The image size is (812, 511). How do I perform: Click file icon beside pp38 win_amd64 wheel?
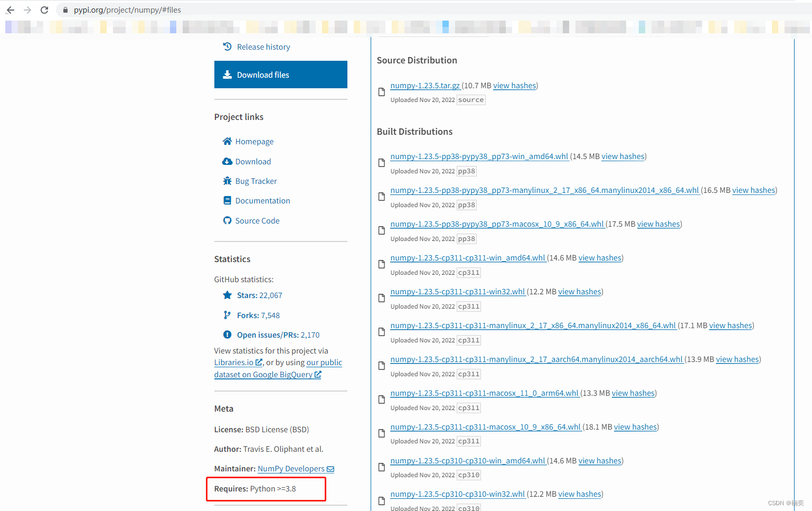click(382, 163)
